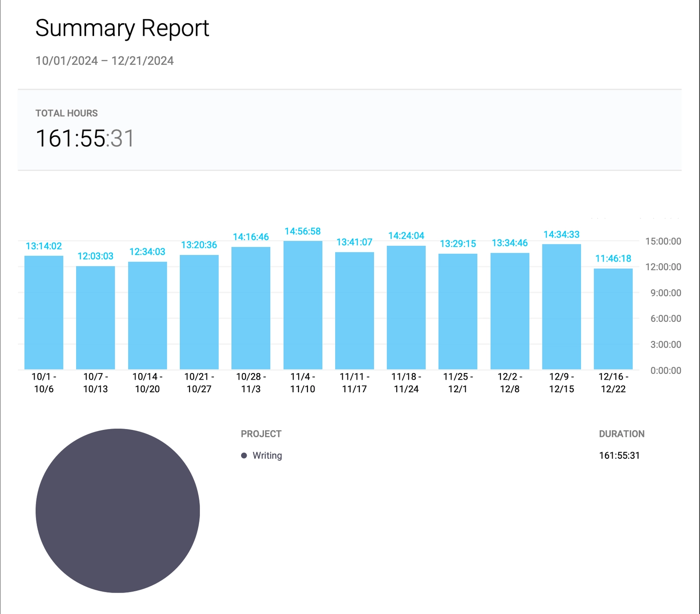Click the 10/1 - 10/6 week bar
700x614 pixels.
[x=44, y=312]
